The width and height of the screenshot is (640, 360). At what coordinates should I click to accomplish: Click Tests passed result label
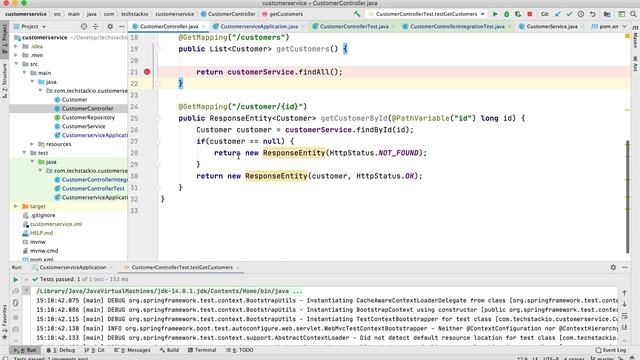(x=60, y=280)
